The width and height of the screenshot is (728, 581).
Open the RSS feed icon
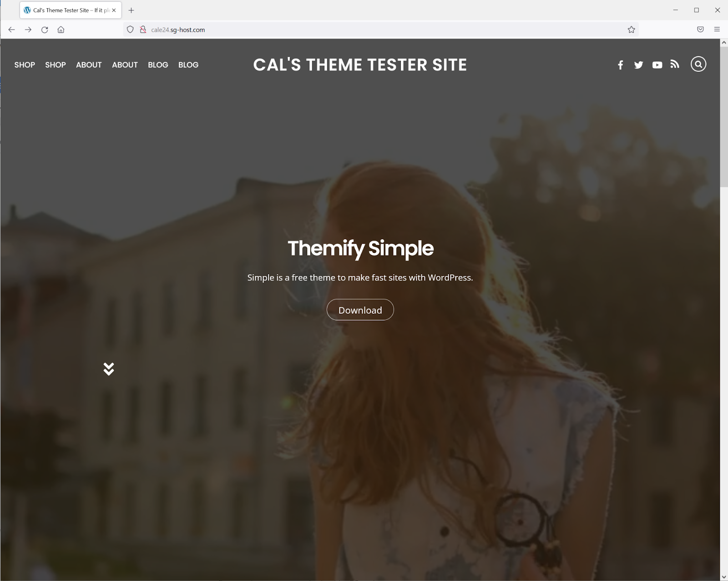[675, 65]
